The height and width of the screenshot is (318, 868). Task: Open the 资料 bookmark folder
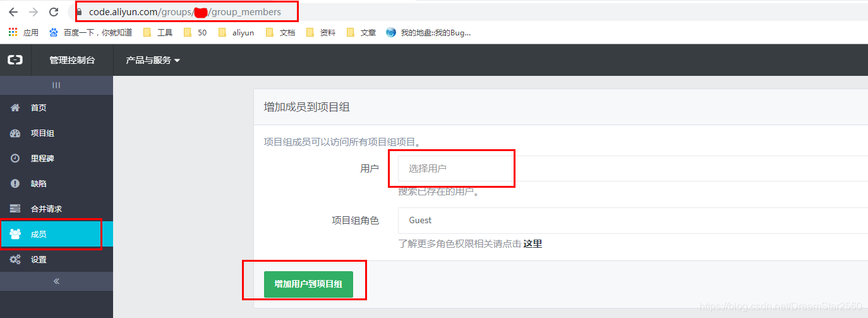coord(321,32)
